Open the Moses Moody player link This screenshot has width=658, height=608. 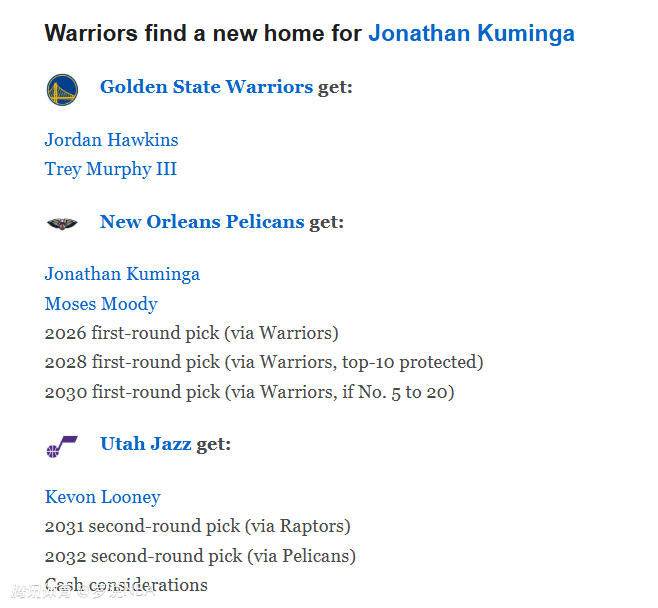pyautogui.click(x=101, y=304)
